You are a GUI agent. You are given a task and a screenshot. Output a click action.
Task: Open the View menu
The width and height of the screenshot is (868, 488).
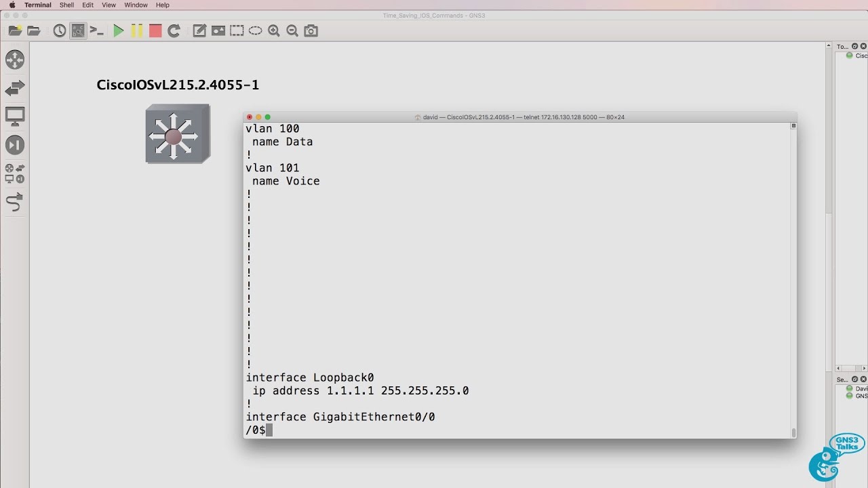(x=108, y=5)
